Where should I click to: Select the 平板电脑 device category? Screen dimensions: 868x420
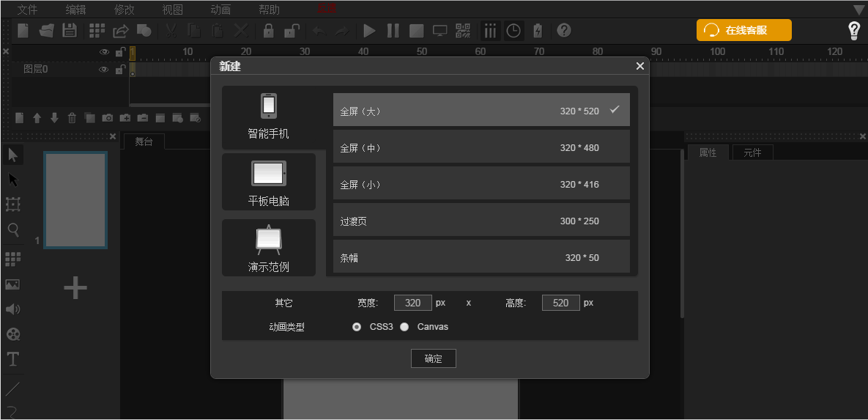[x=269, y=182]
